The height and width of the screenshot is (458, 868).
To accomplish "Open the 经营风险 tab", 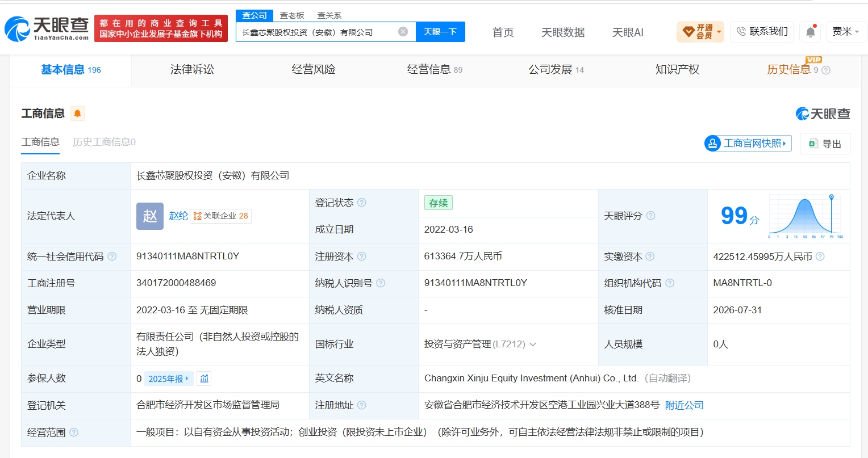I will 314,70.
